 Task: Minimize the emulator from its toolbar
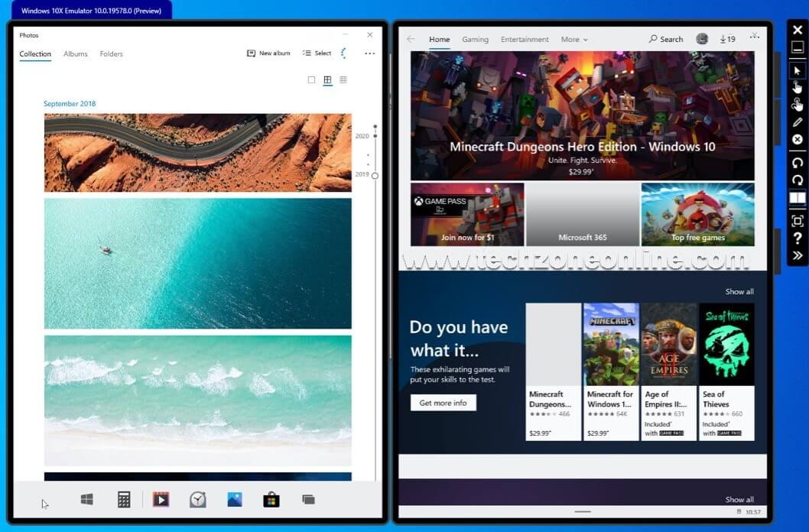[798, 48]
